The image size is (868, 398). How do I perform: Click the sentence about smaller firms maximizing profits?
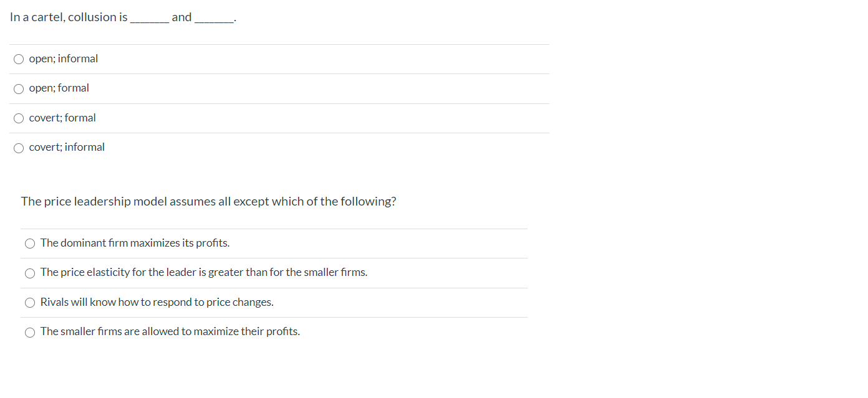click(x=170, y=331)
